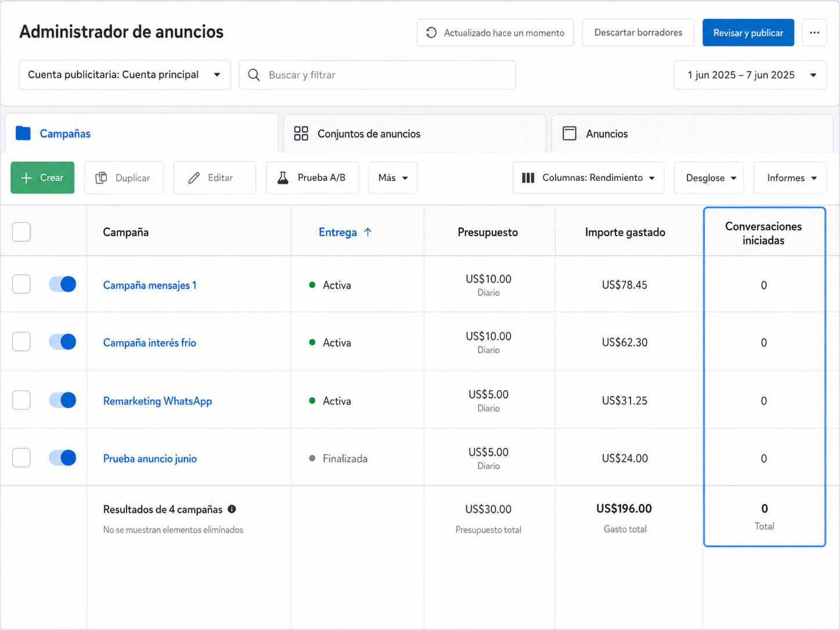Click the plus icon on Crear

(26, 178)
